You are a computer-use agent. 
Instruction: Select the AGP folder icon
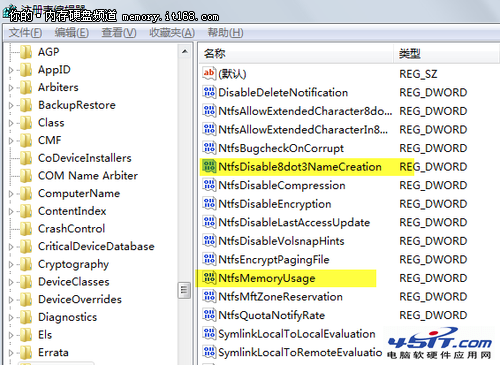(26, 52)
